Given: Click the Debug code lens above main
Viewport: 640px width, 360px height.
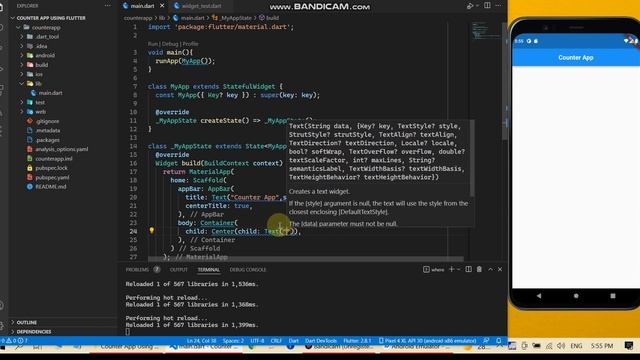Looking at the screenshot, I should 170,44.
